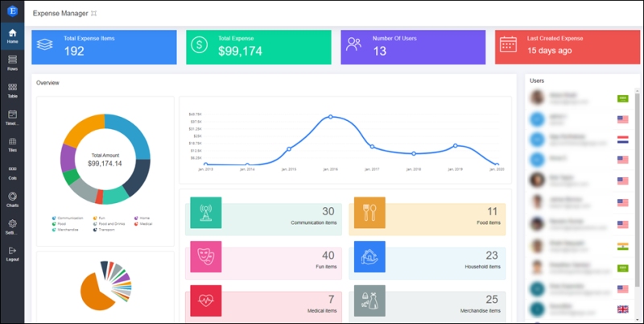
Task: Open the Tiles view in sidebar
Action: (12, 145)
